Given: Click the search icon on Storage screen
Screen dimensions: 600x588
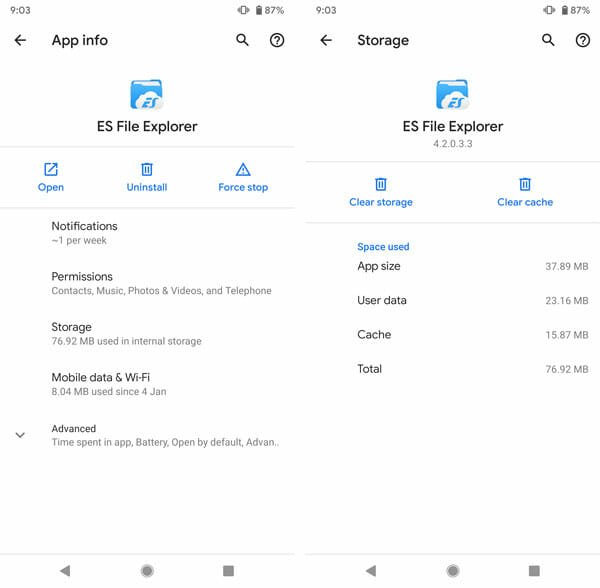Looking at the screenshot, I should (548, 40).
